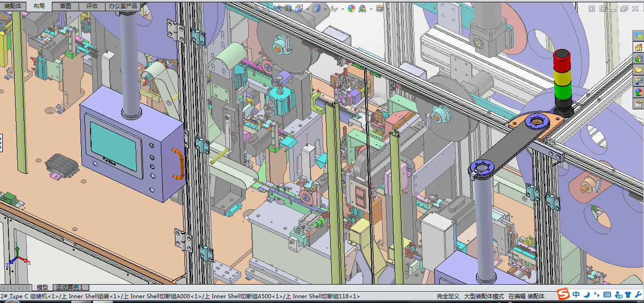Screen dimensions: 644x303
Task: Open the view settings monitor icon
Action: pyautogui.click(x=380, y=8)
